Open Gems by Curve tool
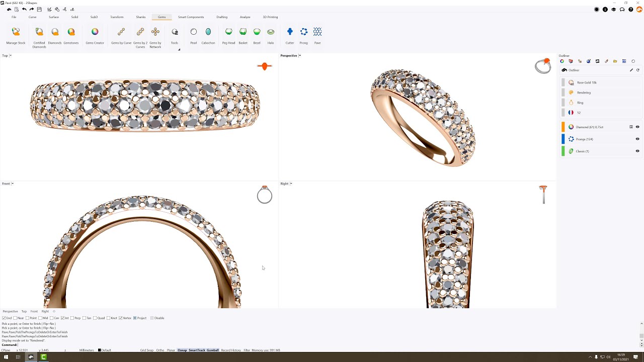 click(121, 32)
